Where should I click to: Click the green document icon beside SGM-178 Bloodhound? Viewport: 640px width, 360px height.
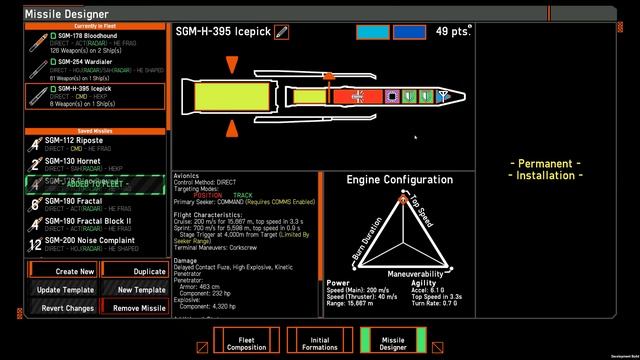(53, 36)
